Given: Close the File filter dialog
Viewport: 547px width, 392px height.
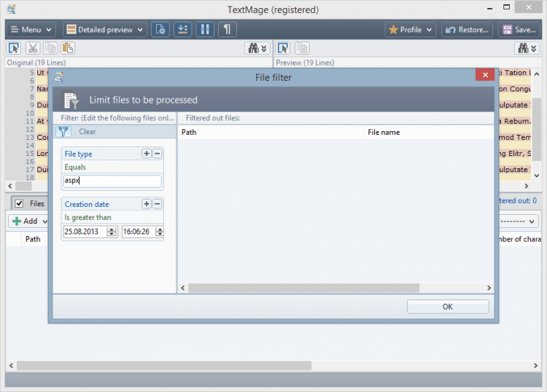Looking at the screenshot, I should pyautogui.click(x=485, y=75).
